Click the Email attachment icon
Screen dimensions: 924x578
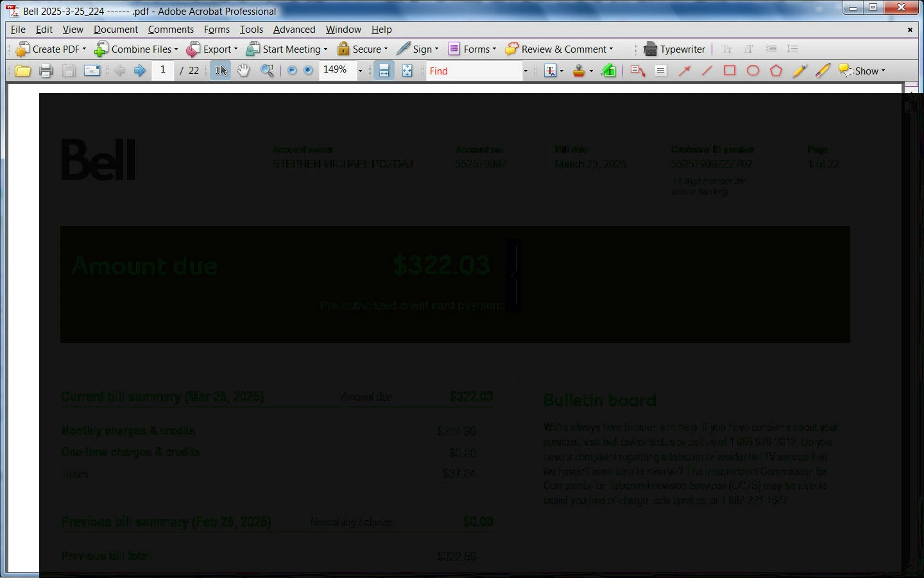pyautogui.click(x=92, y=71)
